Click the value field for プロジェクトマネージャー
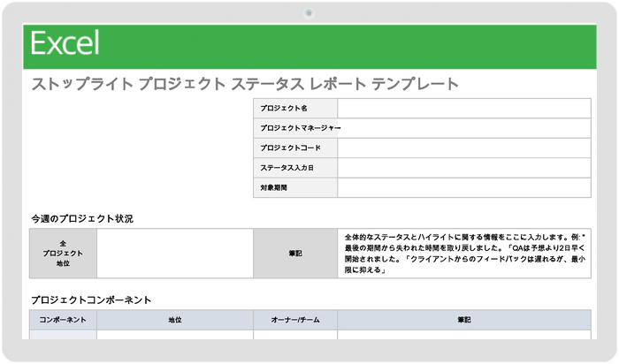Viewport: 619px width, 364px height. click(x=464, y=128)
